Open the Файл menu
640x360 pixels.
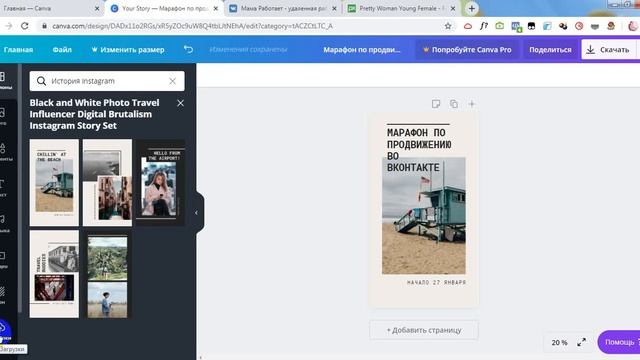[62, 49]
